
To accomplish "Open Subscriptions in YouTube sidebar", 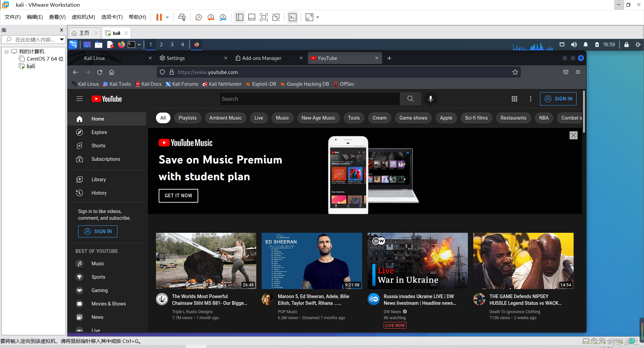I will click(107, 159).
